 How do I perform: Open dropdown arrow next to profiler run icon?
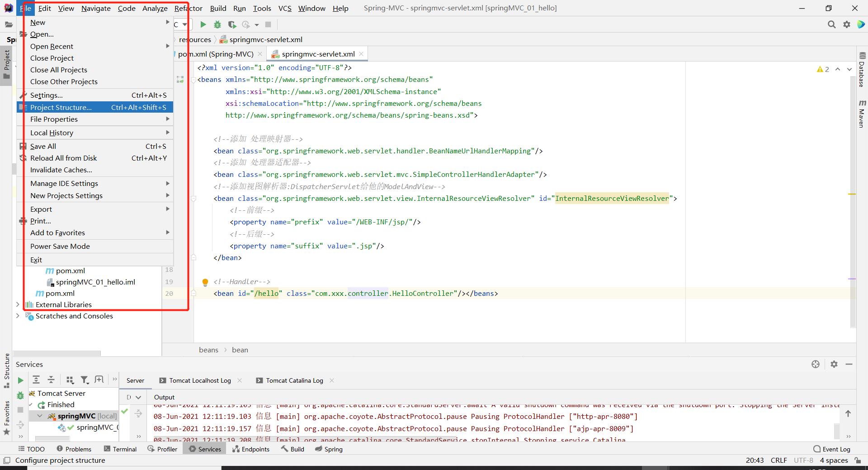point(256,25)
